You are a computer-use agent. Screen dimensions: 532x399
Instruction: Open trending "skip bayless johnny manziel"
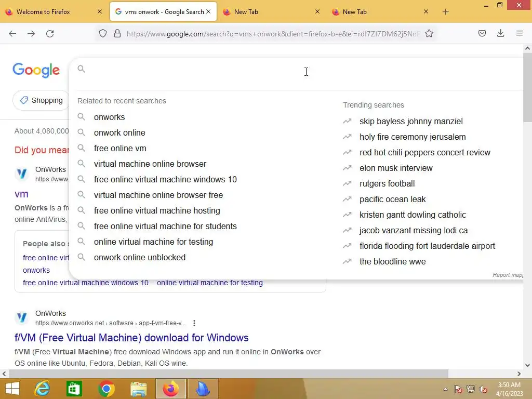411,121
